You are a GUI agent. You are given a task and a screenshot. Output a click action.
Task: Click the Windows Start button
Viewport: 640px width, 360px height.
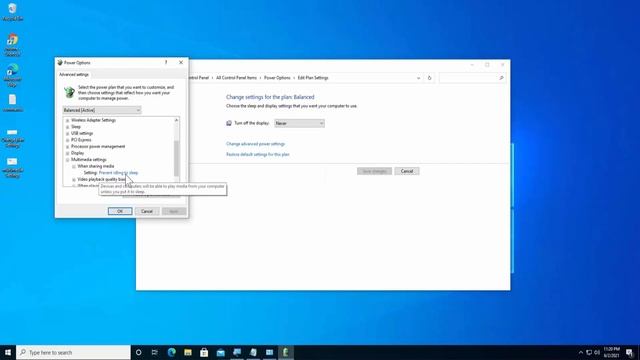[x=8, y=352]
